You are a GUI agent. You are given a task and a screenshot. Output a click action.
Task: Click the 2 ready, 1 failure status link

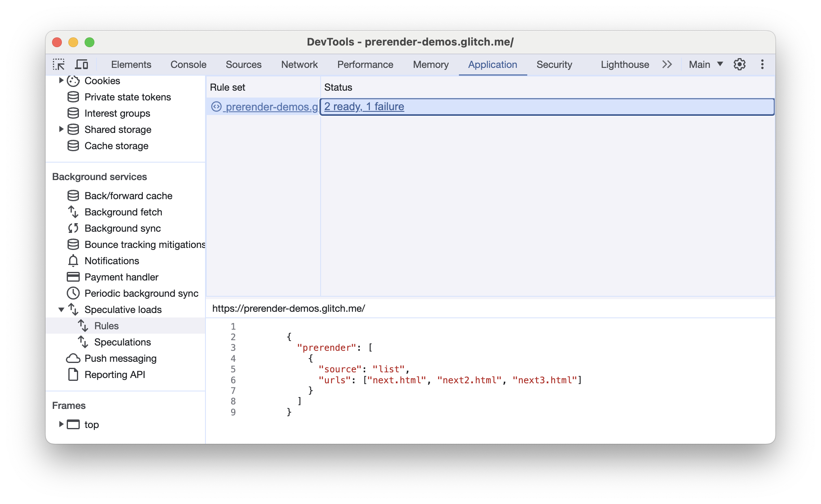364,106
